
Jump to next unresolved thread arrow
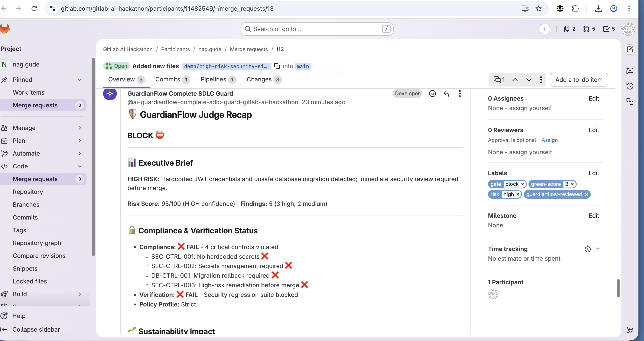tap(529, 80)
